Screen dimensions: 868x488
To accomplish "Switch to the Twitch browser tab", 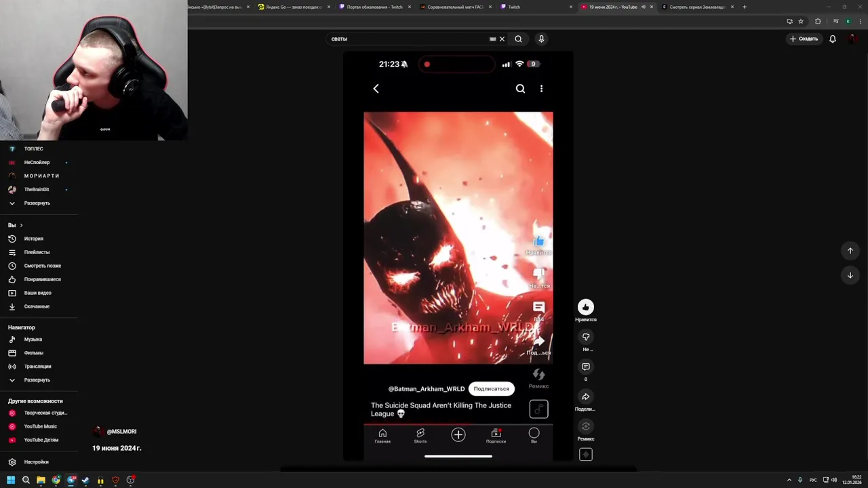I will tap(536, 7).
